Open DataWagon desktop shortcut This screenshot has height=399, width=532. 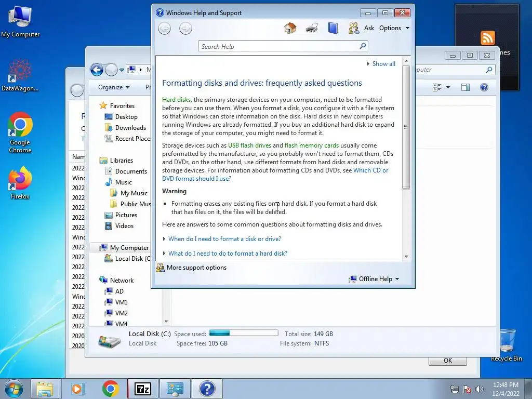click(x=20, y=75)
